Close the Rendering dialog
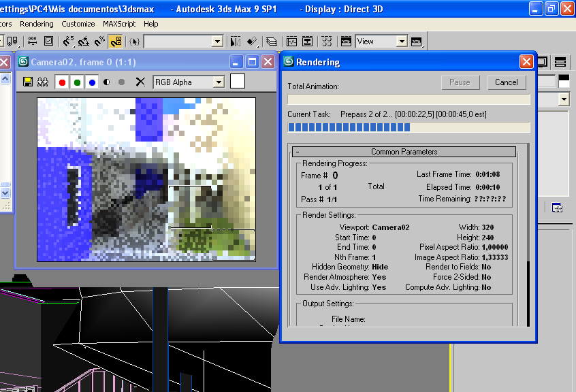Viewport: 576px width, 392px height. click(x=526, y=62)
